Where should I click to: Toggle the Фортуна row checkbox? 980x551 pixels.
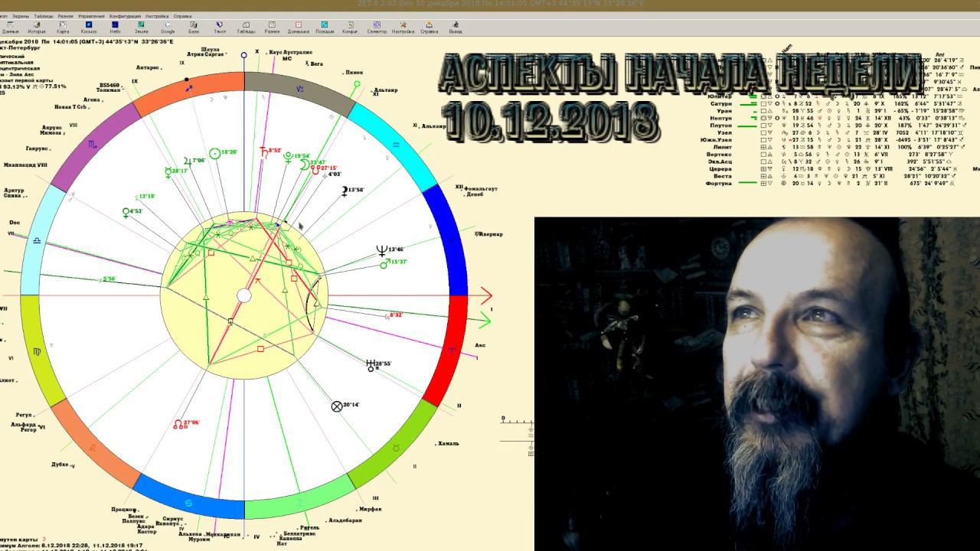pyautogui.click(x=763, y=184)
